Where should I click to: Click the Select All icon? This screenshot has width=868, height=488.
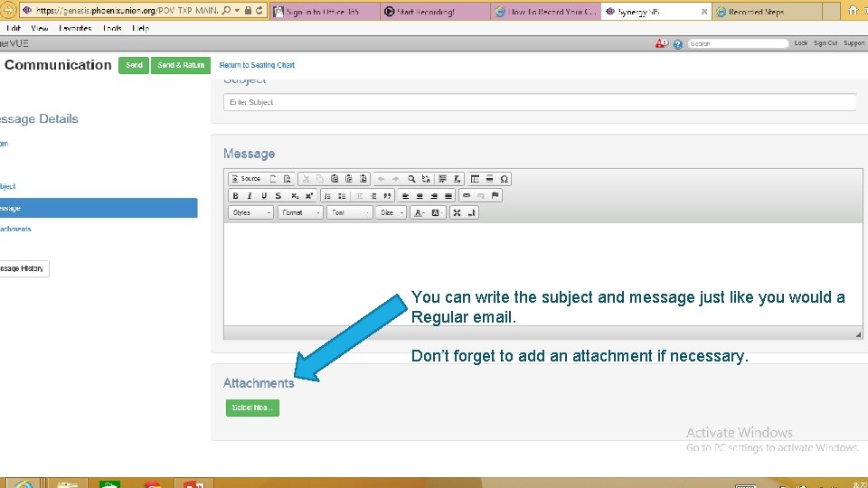point(442,179)
